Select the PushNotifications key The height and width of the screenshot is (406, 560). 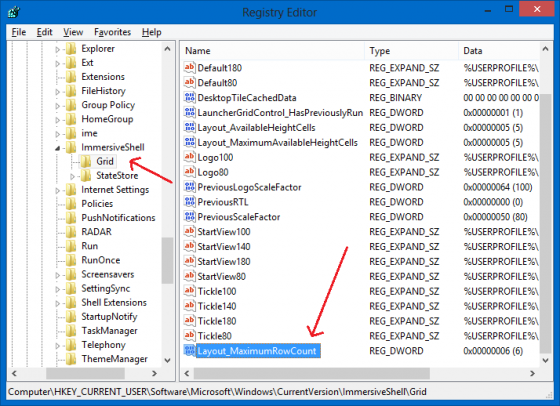[118, 218]
